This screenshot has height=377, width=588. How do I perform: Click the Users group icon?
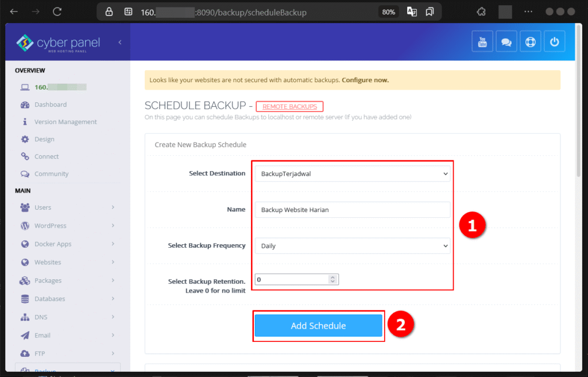(x=25, y=207)
